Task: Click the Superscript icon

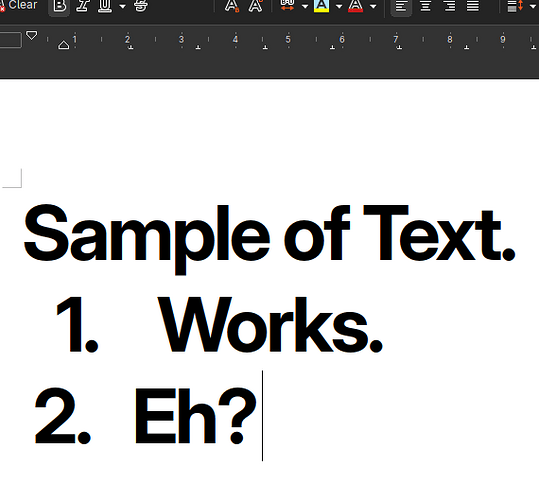Action: coord(255,6)
